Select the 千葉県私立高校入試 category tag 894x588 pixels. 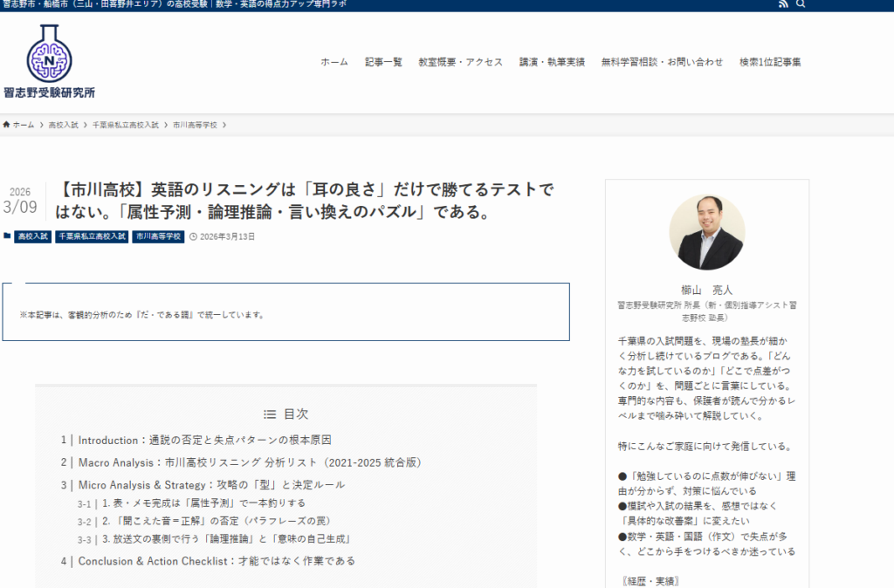tap(92, 236)
